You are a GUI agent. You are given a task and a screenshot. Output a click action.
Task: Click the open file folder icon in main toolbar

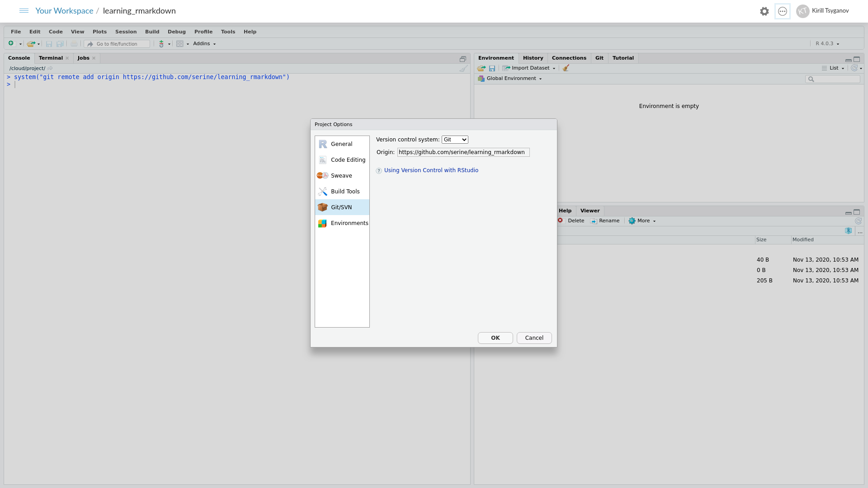(x=31, y=44)
